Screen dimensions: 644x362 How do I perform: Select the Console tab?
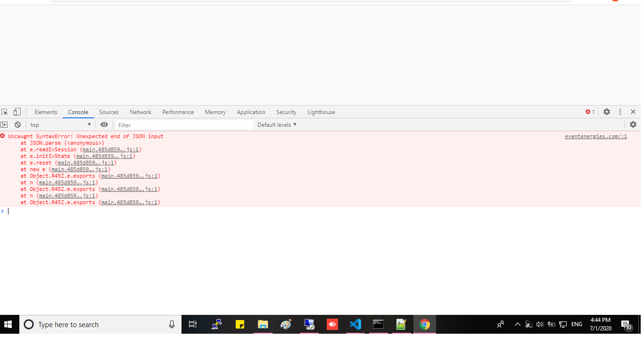pyautogui.click(x=78, y=112)
